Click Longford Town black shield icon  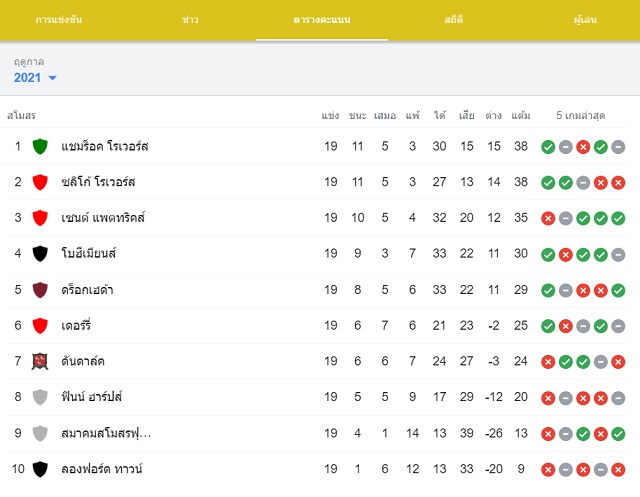coord(40,469)
